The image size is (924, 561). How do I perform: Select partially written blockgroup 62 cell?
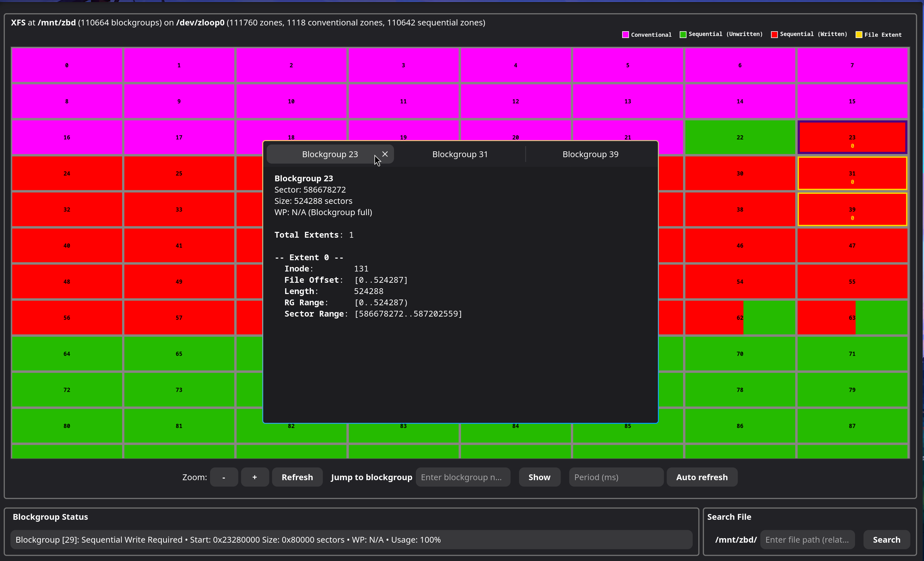coord(739,318)
